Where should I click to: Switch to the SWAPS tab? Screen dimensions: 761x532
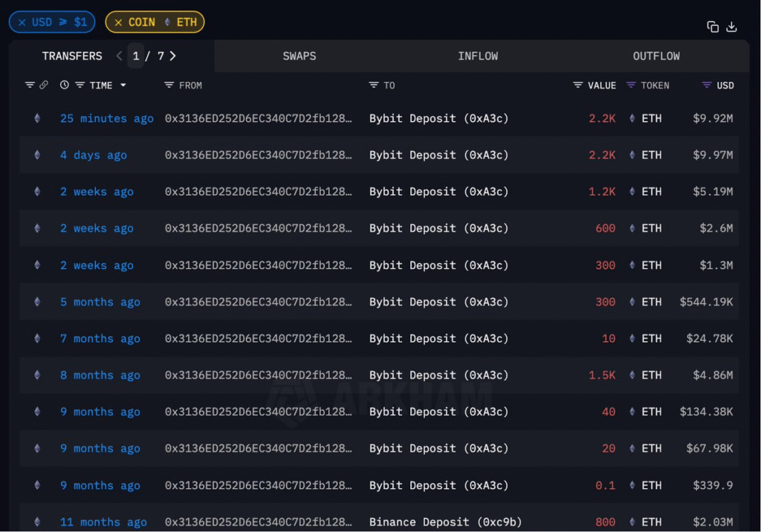tap(299, 56)
